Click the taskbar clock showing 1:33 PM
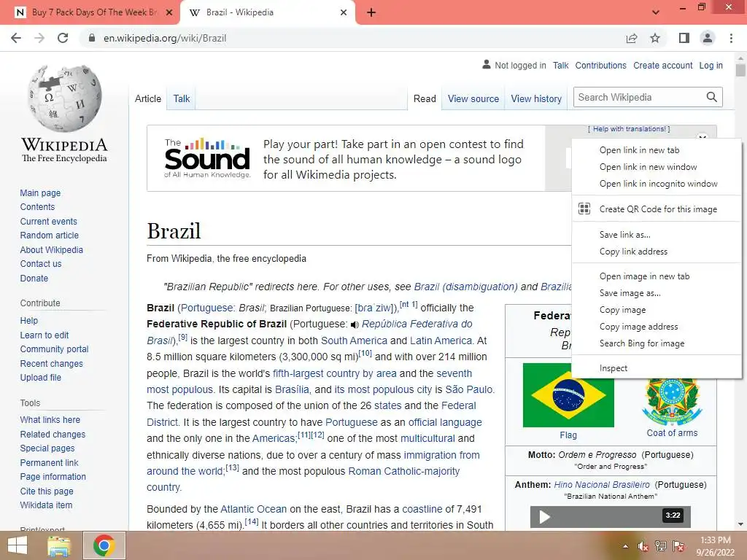Viewport: 747px width, 560px height. [715, 540]
